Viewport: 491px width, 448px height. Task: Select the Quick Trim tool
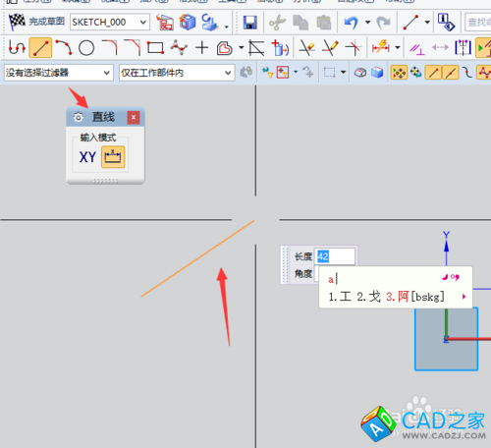(306, 48)
